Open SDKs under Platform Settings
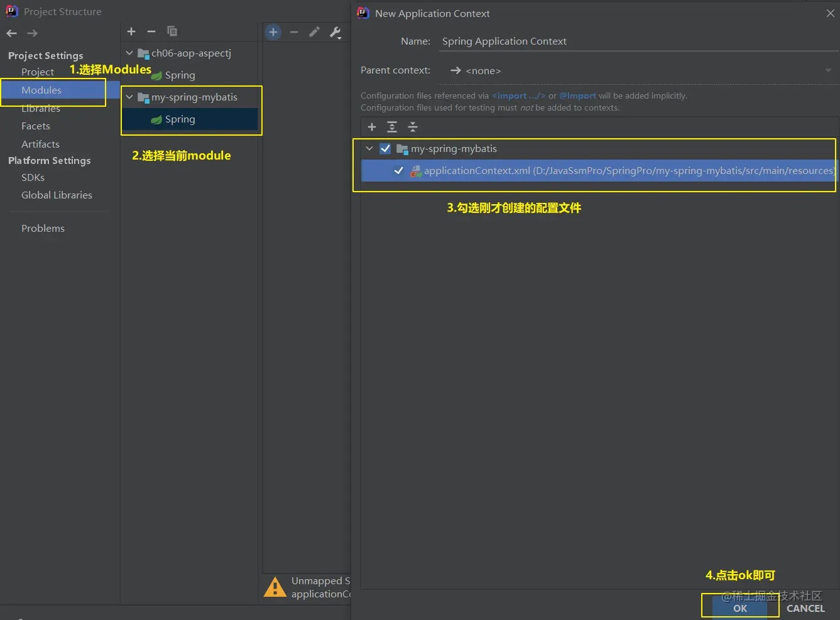The height and width of the screenshot is (620, 840). 33,178
